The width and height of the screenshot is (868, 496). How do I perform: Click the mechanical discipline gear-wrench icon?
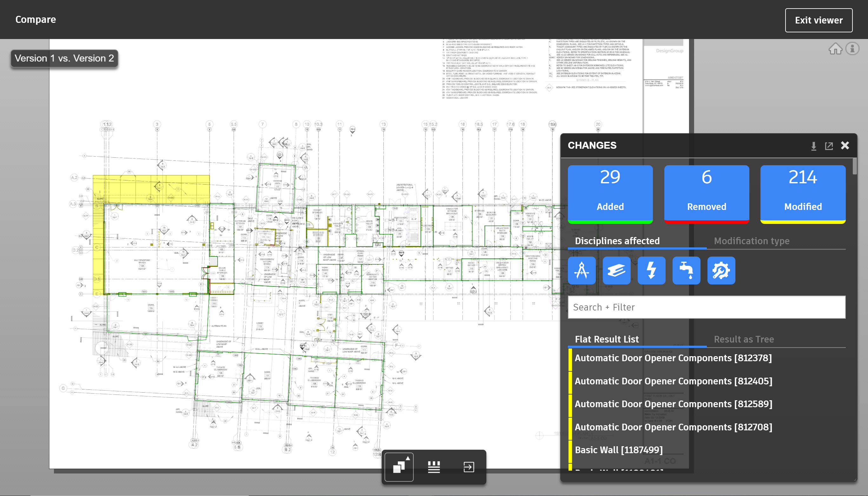click(x=721, y=271)
